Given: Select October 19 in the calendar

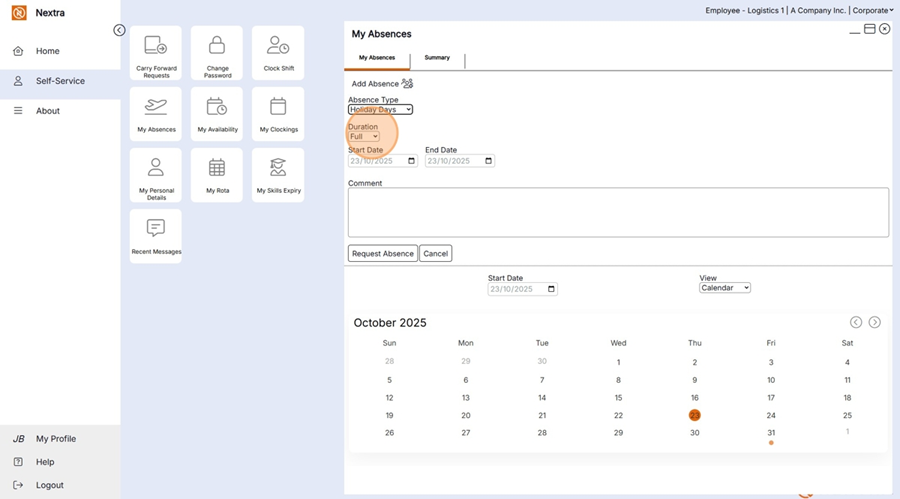Looking at the screenshot, I should 389,415.
